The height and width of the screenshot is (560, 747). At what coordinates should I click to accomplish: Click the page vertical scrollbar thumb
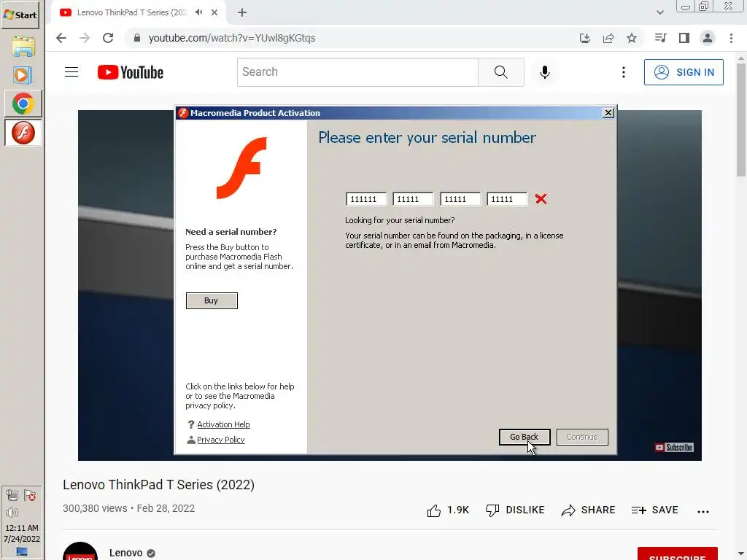pos(741,119)
